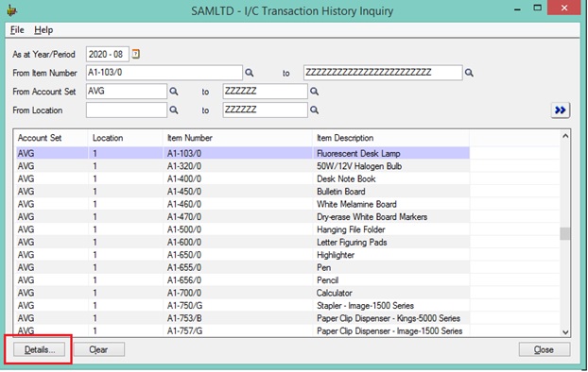Click the to Location field
The width and height of the screenshot is (588, 372).
265,110
